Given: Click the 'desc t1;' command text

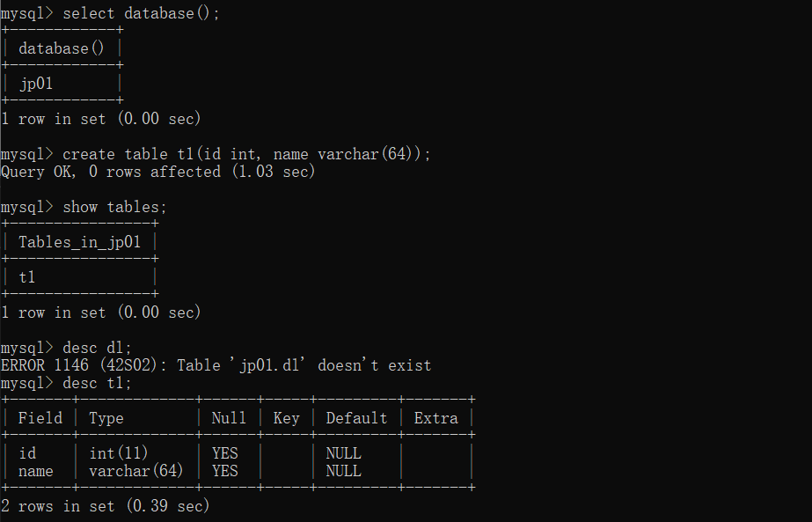Looking at the screenshot, I should (97, 383).
